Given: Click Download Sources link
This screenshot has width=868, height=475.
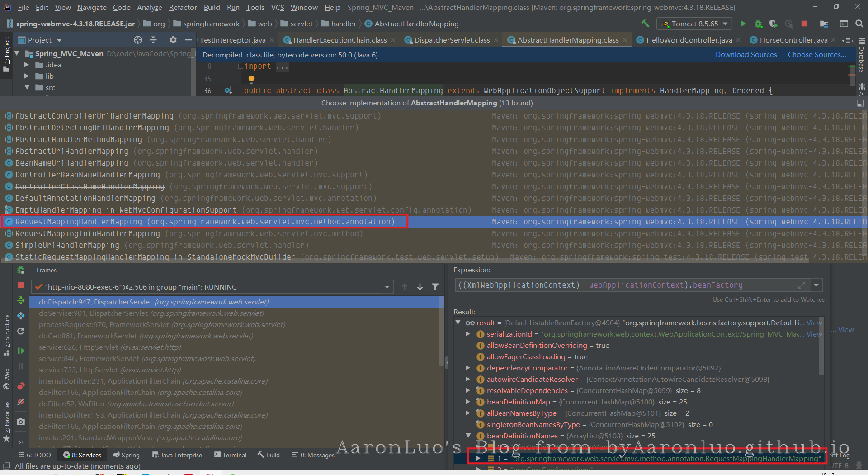Looking at the screenshot, I should click(746, 54).
